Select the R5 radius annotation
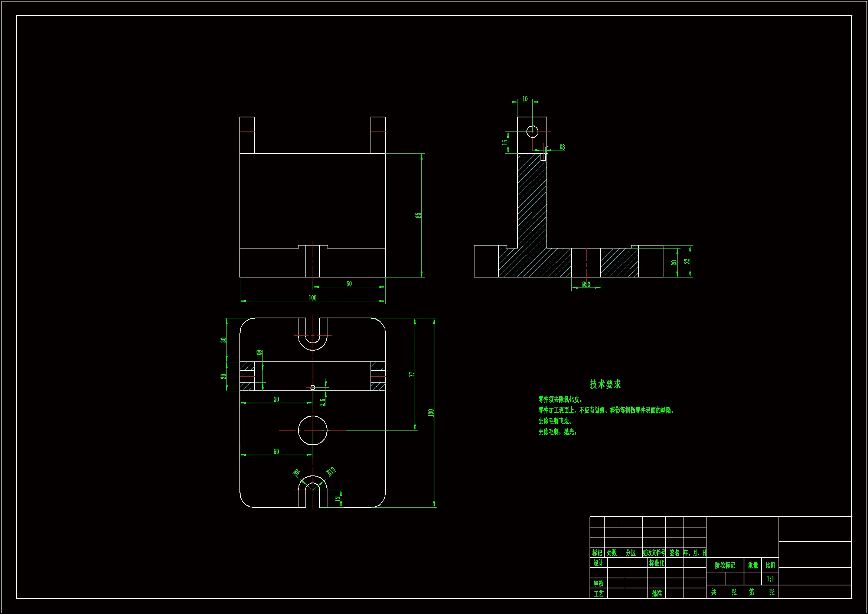Viewport: 868px width, 614px height. tap(297, 472)
